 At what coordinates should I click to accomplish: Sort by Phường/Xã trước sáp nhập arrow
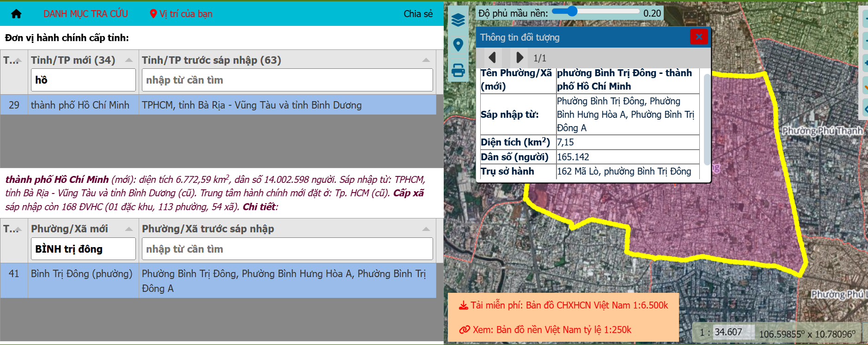pyautogui.click(x=426, y=229)
